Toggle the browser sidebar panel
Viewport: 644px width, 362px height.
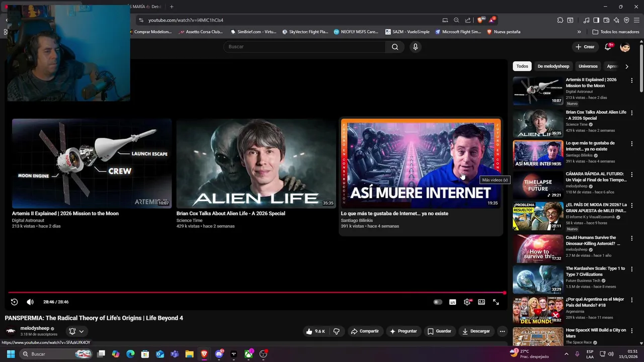596,20
